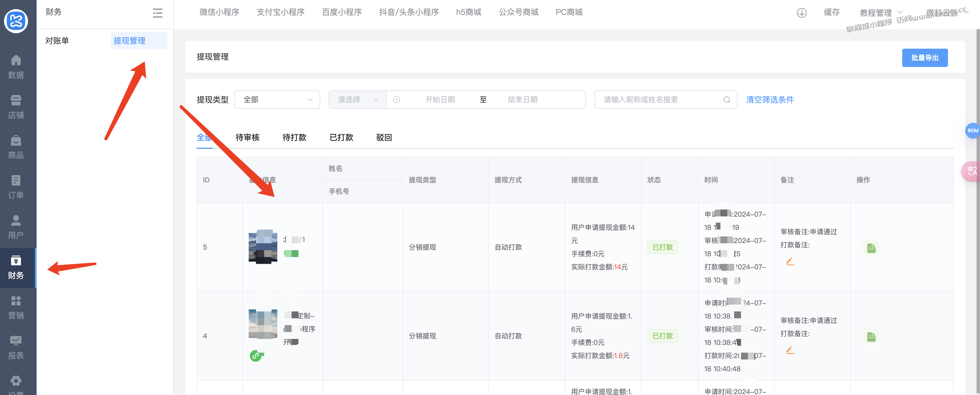Viewport: 980px width, 395px height.
Task: Open detail document icon for row ID 5
Action: 871,248
